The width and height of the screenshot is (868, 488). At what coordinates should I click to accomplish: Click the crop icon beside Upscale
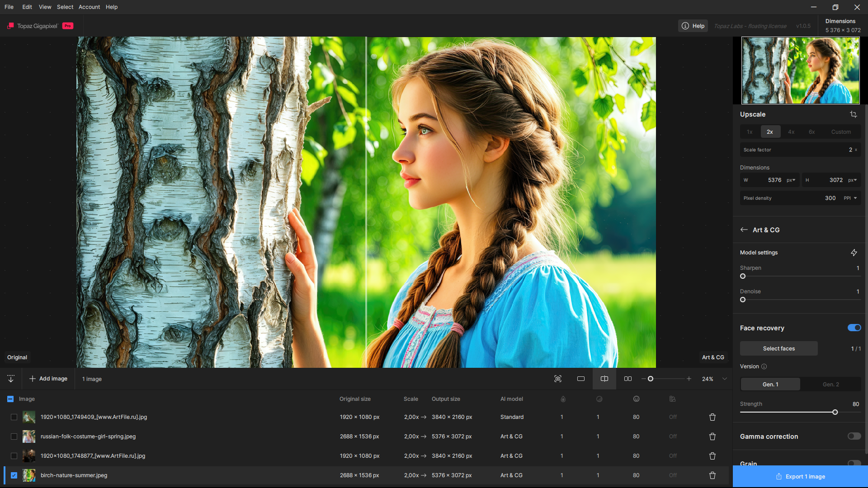[x=853, y=114]
